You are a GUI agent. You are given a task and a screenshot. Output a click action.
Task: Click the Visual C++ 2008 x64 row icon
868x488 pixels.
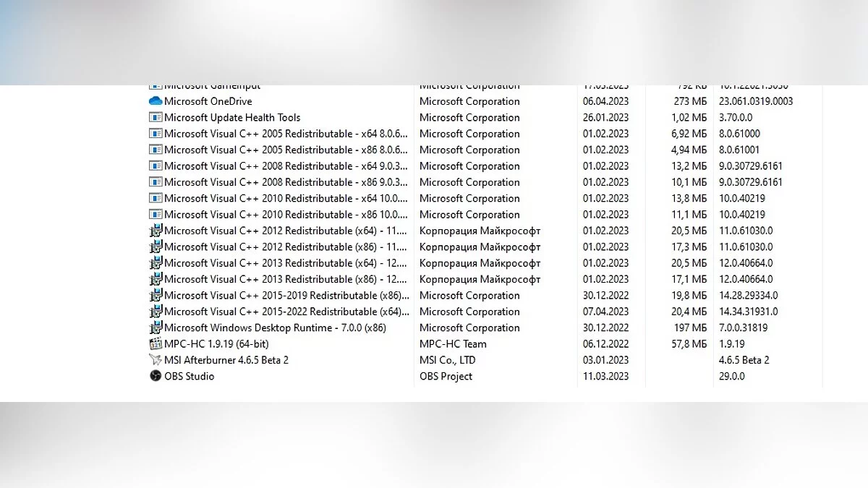[x=156, y=166]
